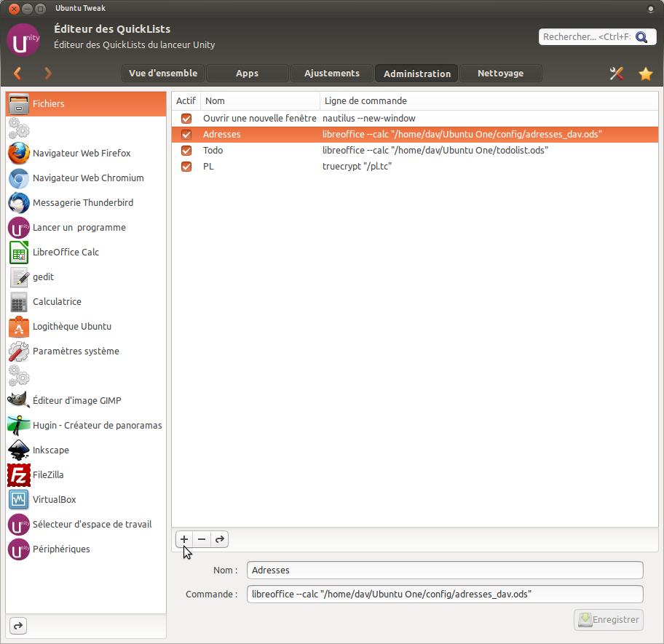Select Navigateur Web Chromium launcher entry
The height and width of the screenshot is (644, 664).
[87, 178]
